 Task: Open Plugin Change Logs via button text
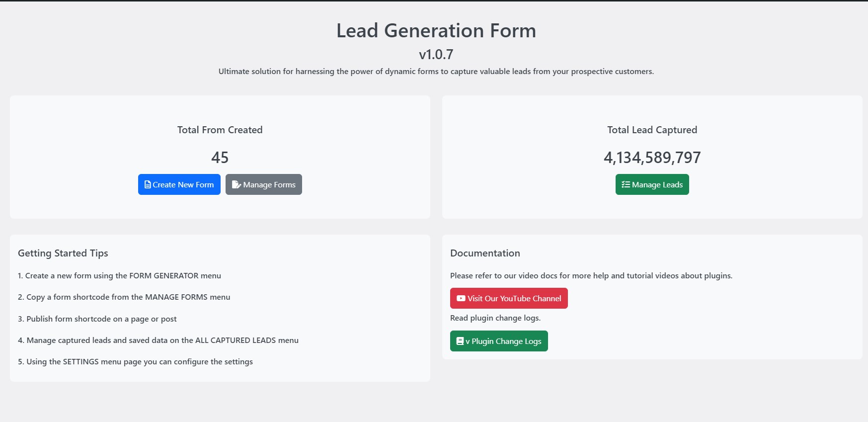click(506, 341)
